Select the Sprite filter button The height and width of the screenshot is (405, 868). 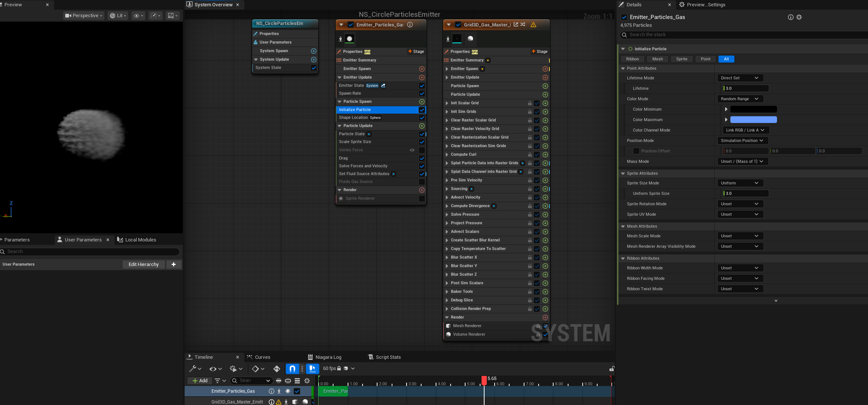(681, 59)
